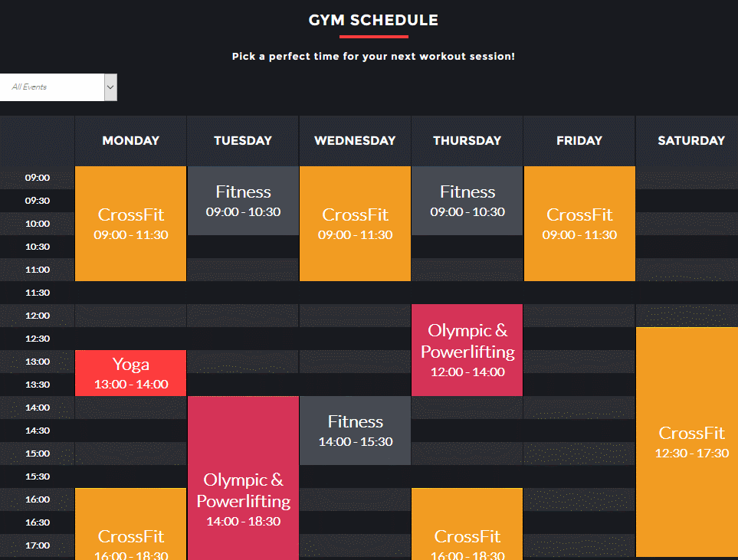Click the MONDAY column header
The height and width of the screenshot is (560, 738).
click(131, 141)
